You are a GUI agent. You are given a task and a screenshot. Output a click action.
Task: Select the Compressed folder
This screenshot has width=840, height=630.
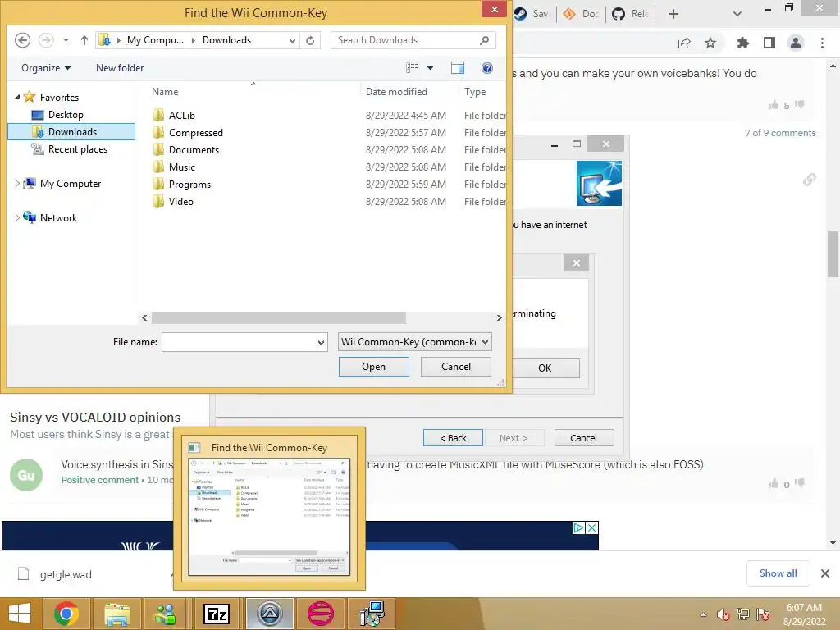point(195,132)
